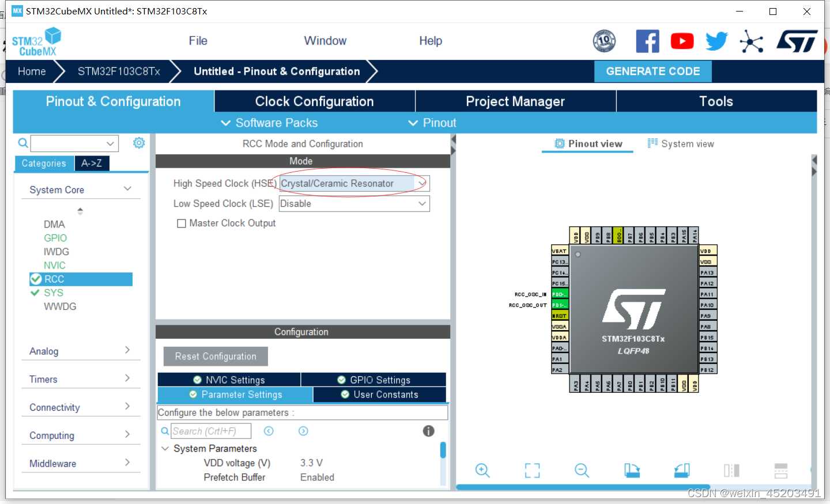Switch to Clock Configuration tab
This screenshot has width=830, height=504.
pos(315,101)
